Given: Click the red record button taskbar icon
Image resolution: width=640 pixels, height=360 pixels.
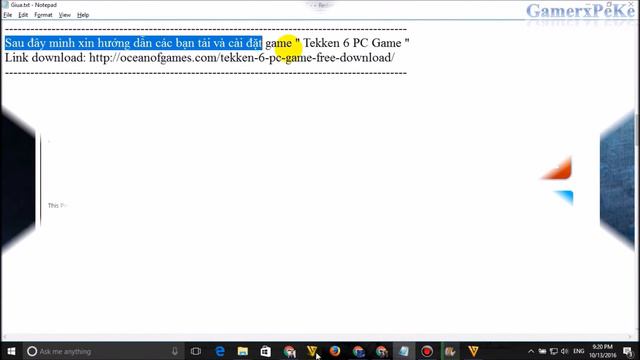Looking at the screenshot, I should pos(427,351).
